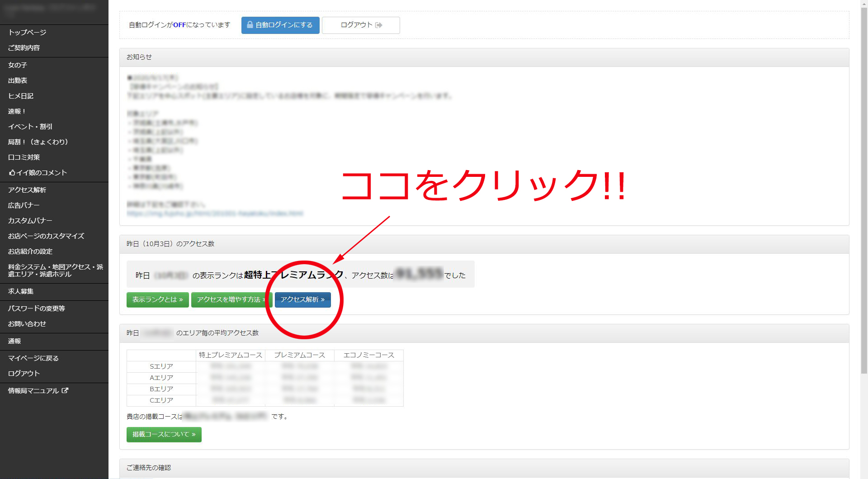The width and height of the screenshot is (868, 479).
Task: Click the アクセスを増やす方法 button
Action: coord(231,299)
